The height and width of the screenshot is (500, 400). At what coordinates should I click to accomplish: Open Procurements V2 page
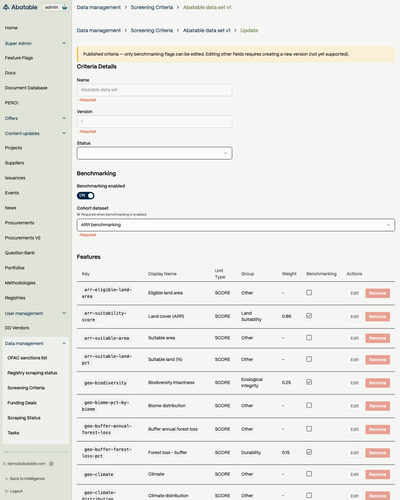(23, 238)
